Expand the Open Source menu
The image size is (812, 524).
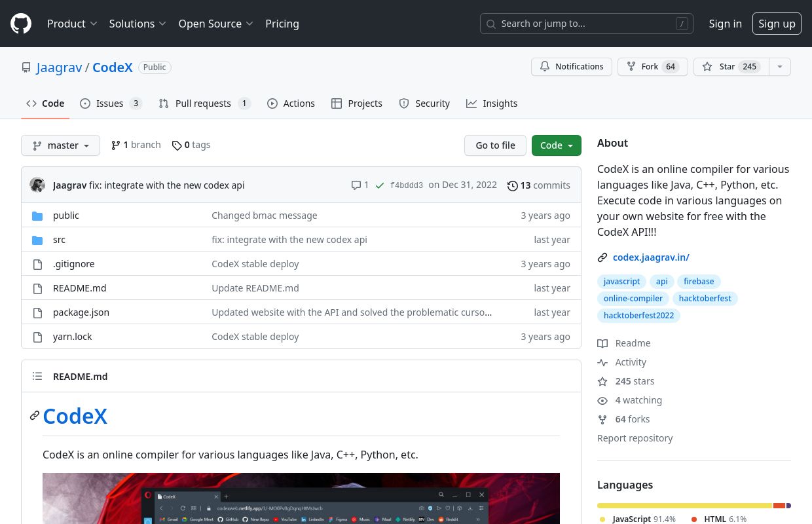(215, 24)
